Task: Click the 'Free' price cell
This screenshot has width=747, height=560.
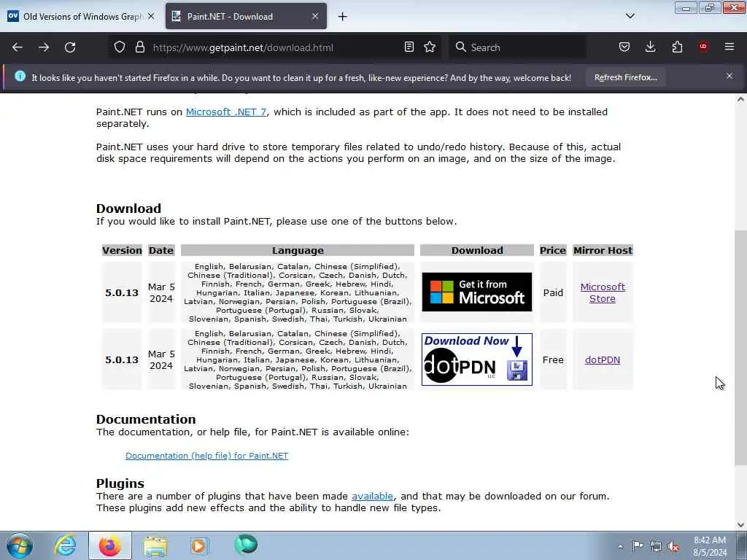Action: coord(553,360)
